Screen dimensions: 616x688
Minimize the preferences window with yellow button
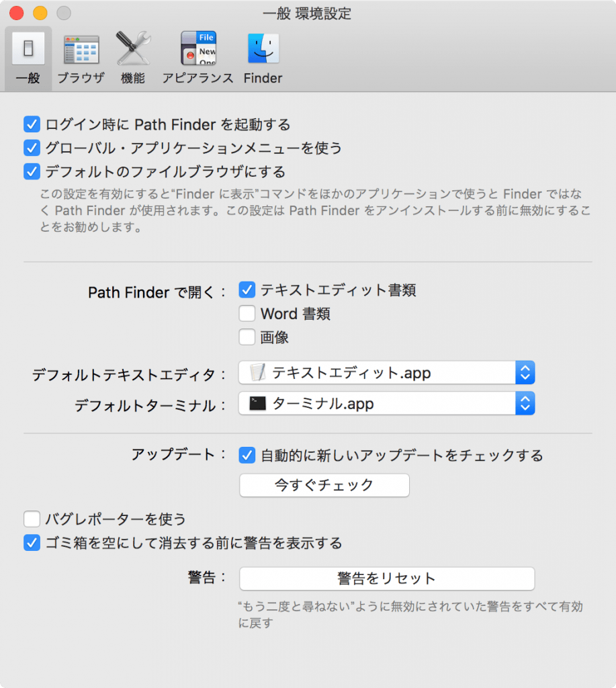(40, 13)
